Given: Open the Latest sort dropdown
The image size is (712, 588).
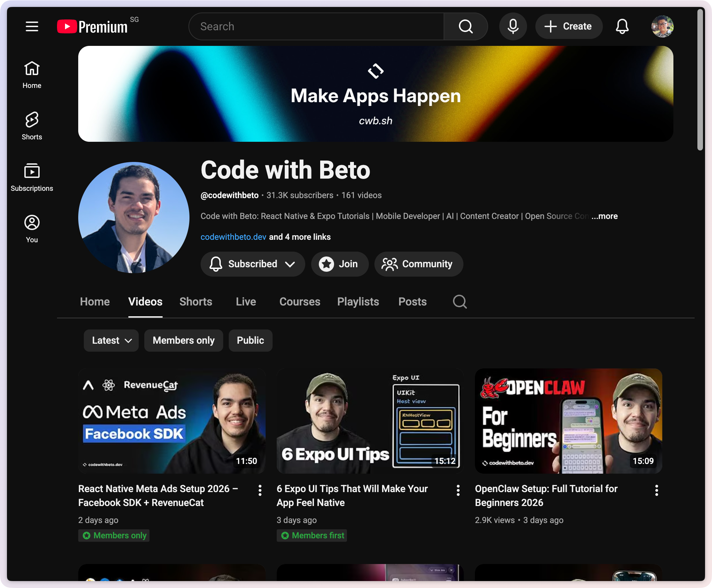Looking at the screenshot, I should [x=111, y=341].
